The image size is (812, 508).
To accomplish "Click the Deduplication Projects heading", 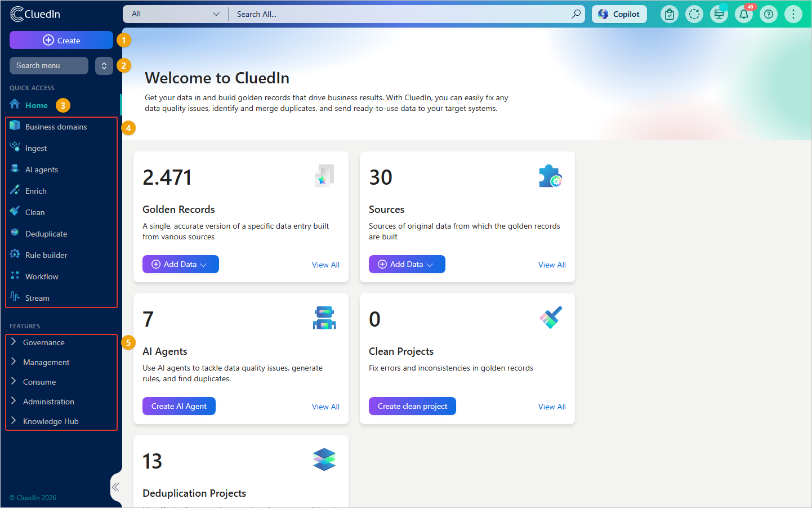I will point(194,493).
